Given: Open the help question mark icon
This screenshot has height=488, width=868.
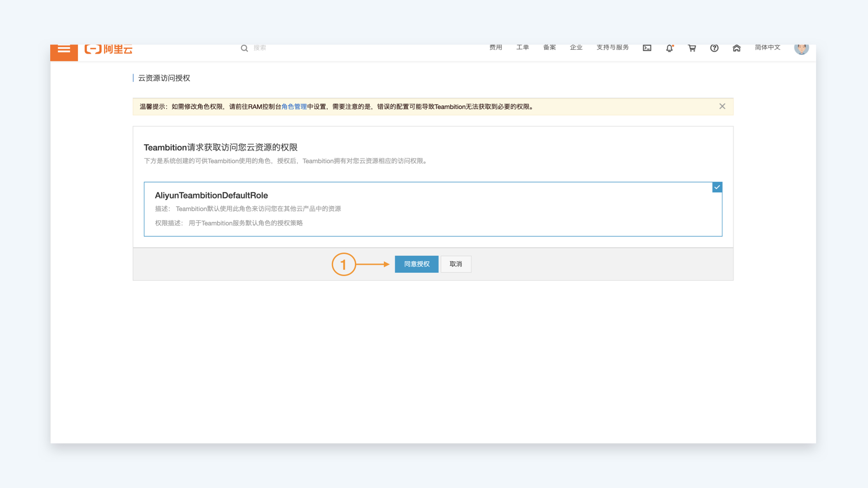Looking at the screenshot, I should pyautogui.click(x=714, y=48).
